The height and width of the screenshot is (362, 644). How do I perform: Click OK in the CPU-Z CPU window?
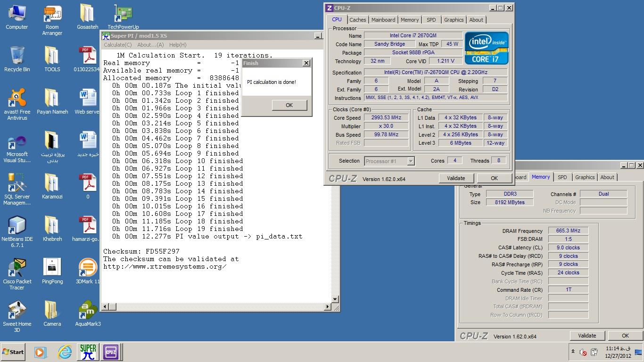[494, 178]
